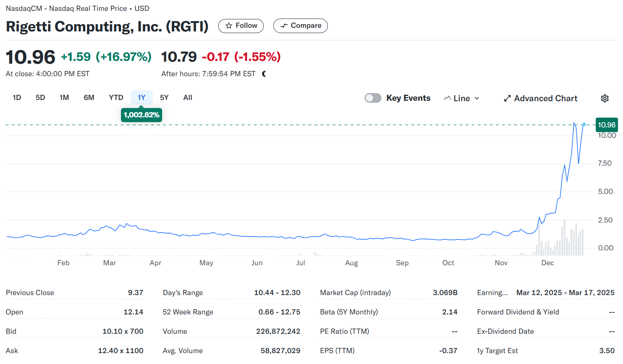Click the line chart type icon

click(447, 98)
